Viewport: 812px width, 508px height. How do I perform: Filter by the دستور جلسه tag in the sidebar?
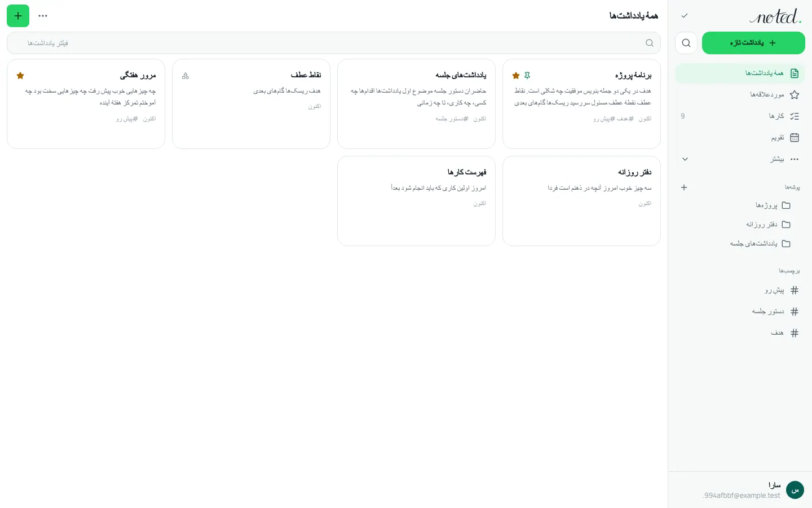[740, 312]
